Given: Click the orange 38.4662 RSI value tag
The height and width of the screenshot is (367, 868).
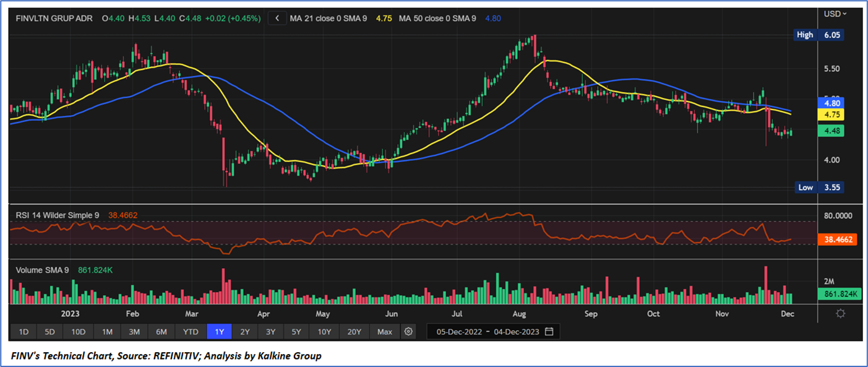Looking at the screenshot, I should pyautogui.click(x=837, y=239).
